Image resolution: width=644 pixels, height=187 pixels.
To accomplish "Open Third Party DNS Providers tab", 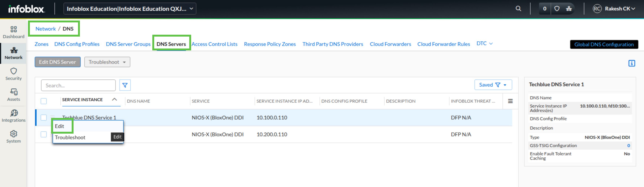I will tap(333, 44).
